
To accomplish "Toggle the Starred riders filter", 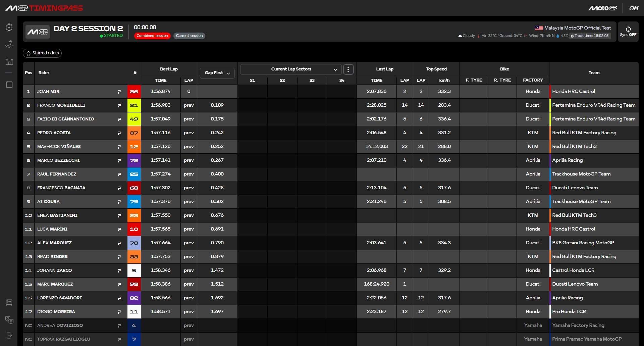I will click(42, 53).
